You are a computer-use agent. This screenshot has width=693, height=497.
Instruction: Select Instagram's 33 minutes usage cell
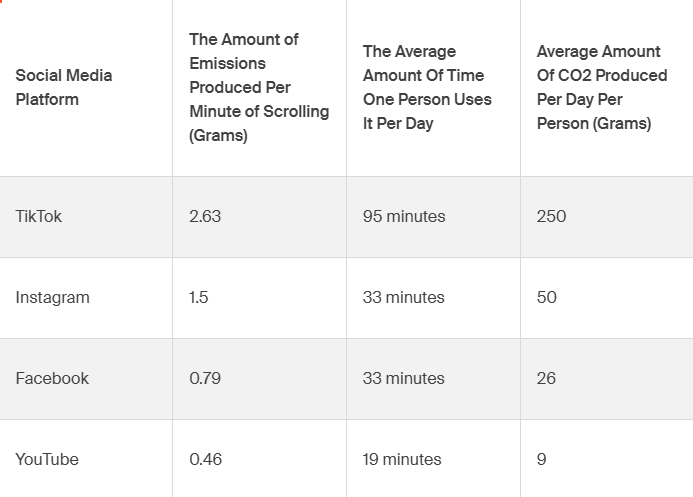(403, 297)
